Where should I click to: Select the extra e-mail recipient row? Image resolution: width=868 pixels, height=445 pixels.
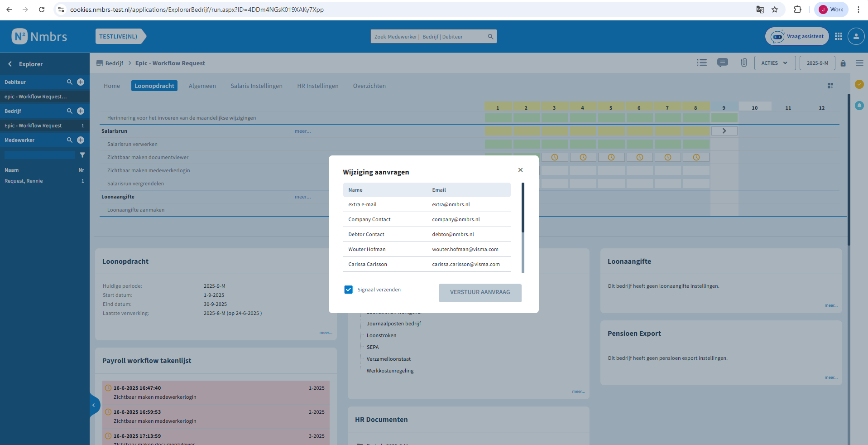(427, 204)
